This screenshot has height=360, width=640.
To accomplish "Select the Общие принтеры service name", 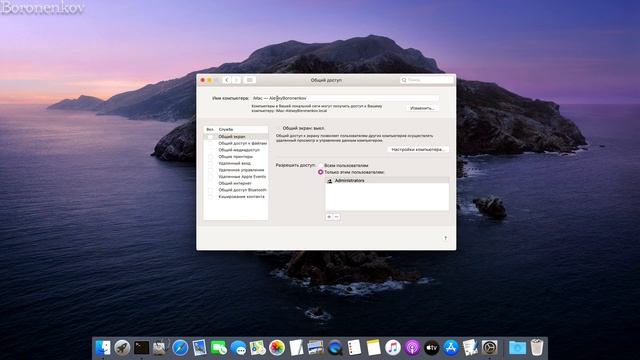I will tap(236, 156).
